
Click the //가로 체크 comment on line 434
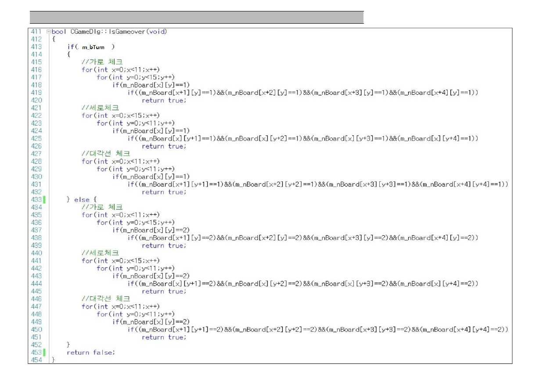(x=102, y=207)
